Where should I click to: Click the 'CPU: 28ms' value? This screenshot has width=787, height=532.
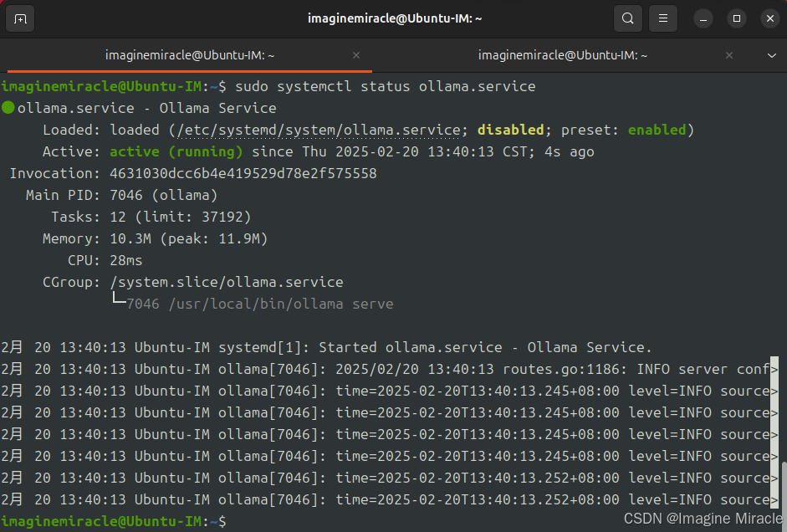coord(126,260)
